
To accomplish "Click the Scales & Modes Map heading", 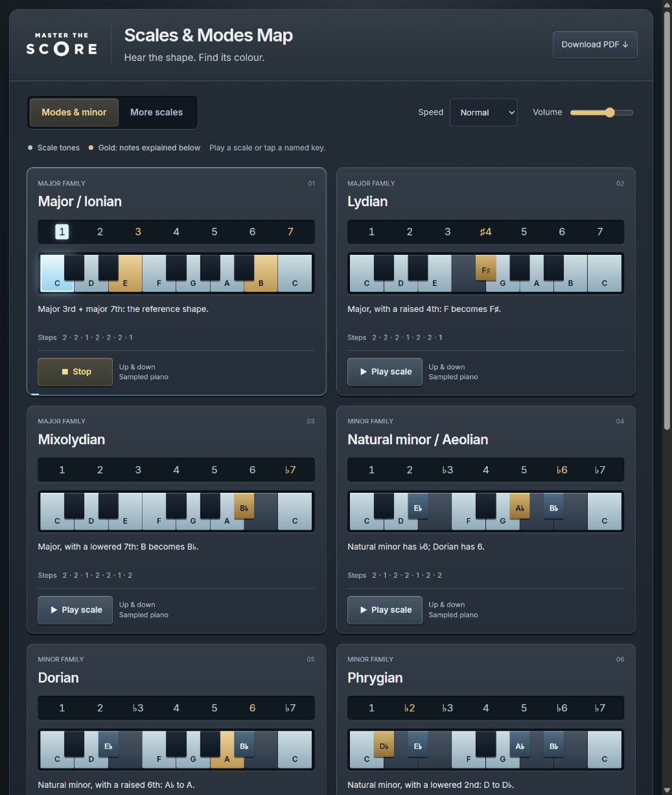I will tap(209, 35).
